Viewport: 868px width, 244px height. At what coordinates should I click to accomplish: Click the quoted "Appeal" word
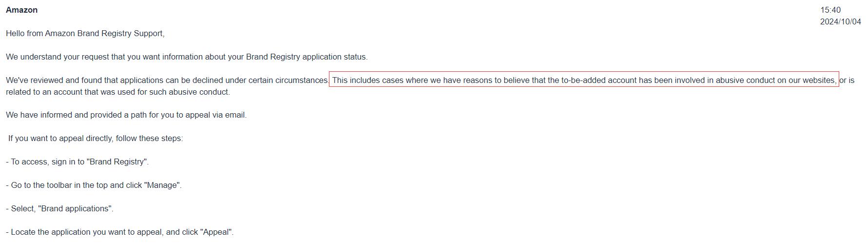(216, 232)
